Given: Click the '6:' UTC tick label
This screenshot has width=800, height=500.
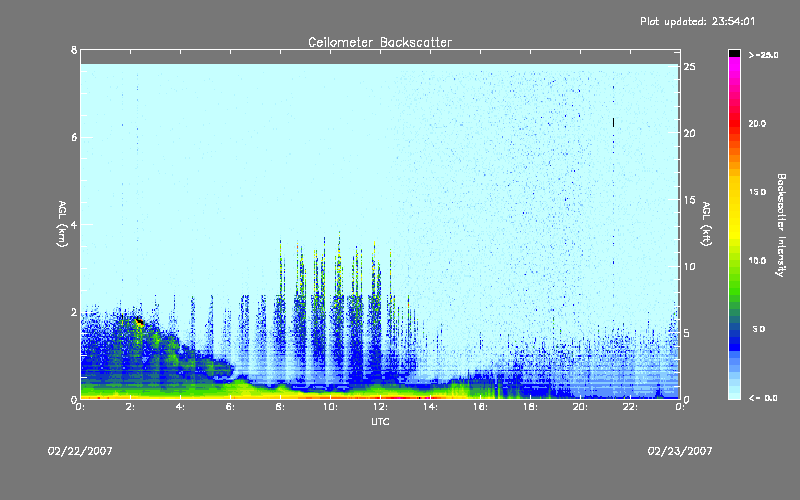Looking at the screenshot, I should 231,407.
